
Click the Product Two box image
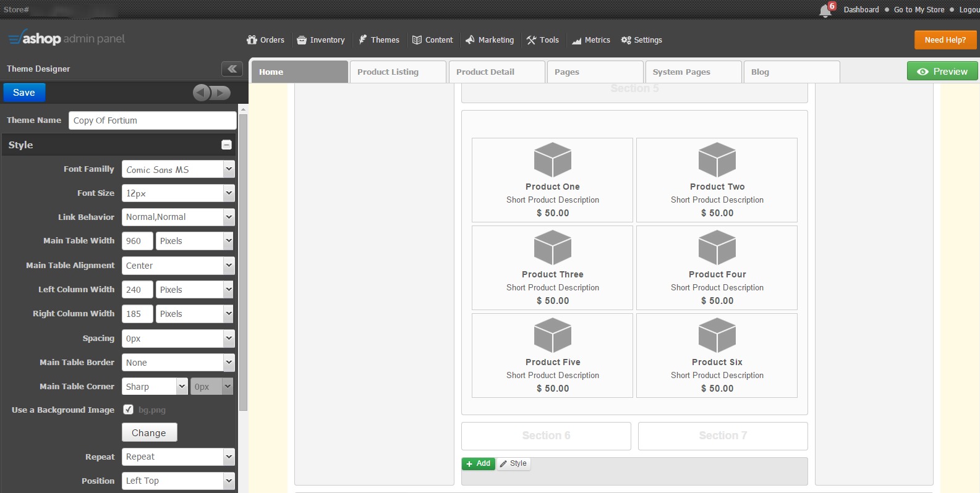pos(717,159)
